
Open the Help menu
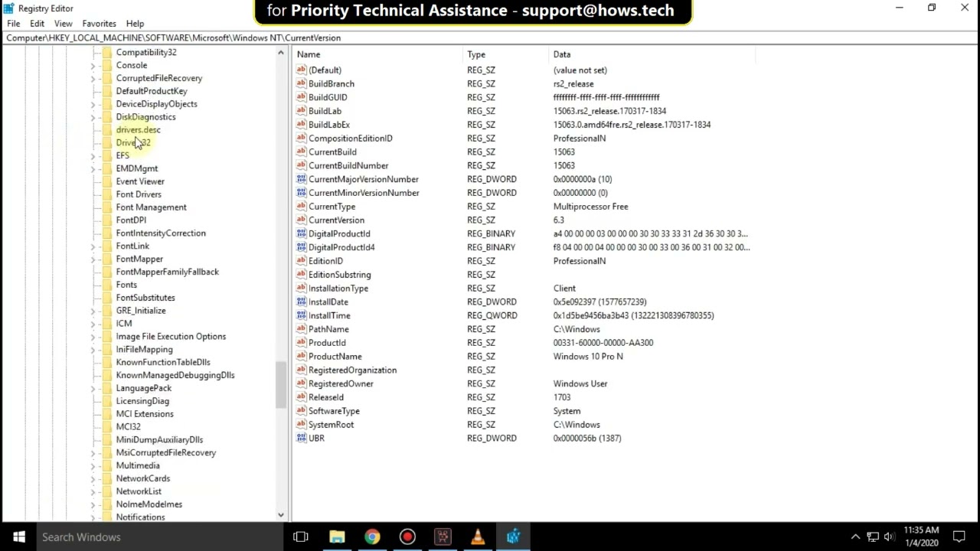click(135, 24)
